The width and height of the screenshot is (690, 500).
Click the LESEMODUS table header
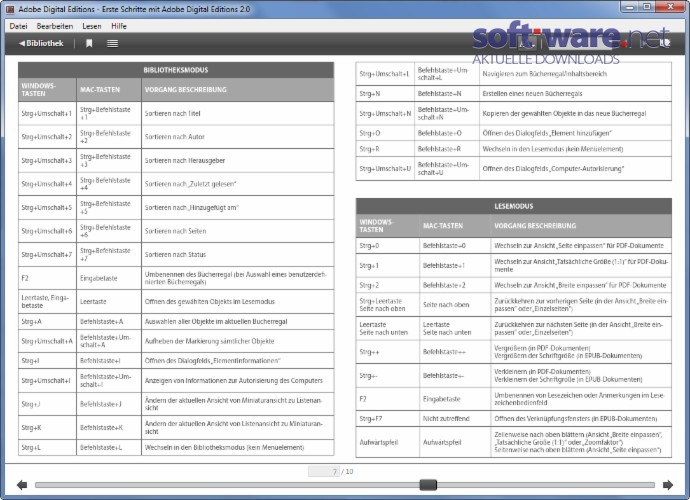[514, 206]
